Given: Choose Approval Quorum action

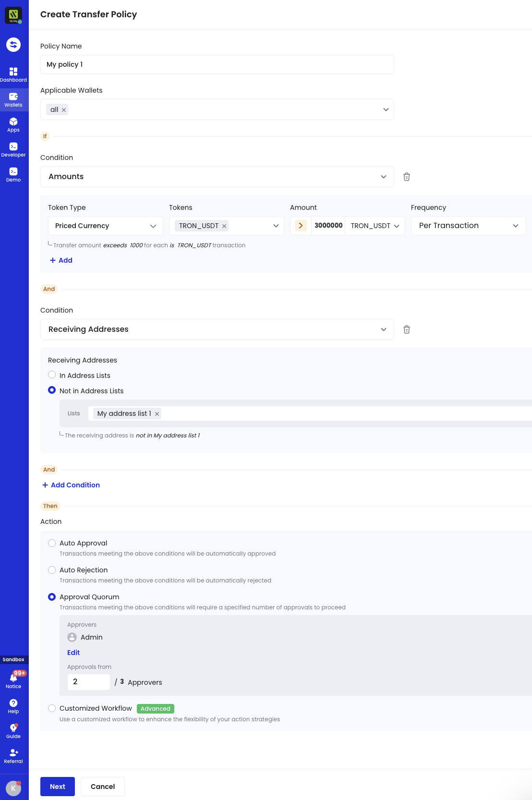Looking at the screenshot, I should [x=52, y=597].
